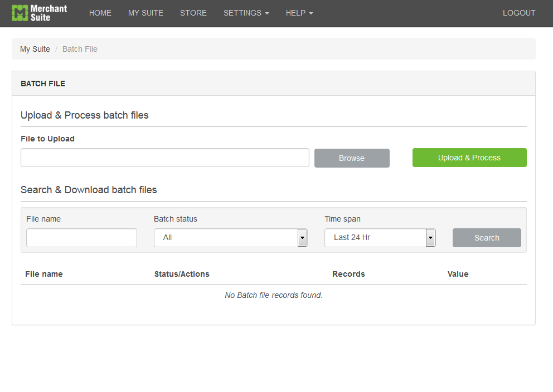
Task: Click the Batch status dropdown arrow
Action: click(x=302, y=238)
